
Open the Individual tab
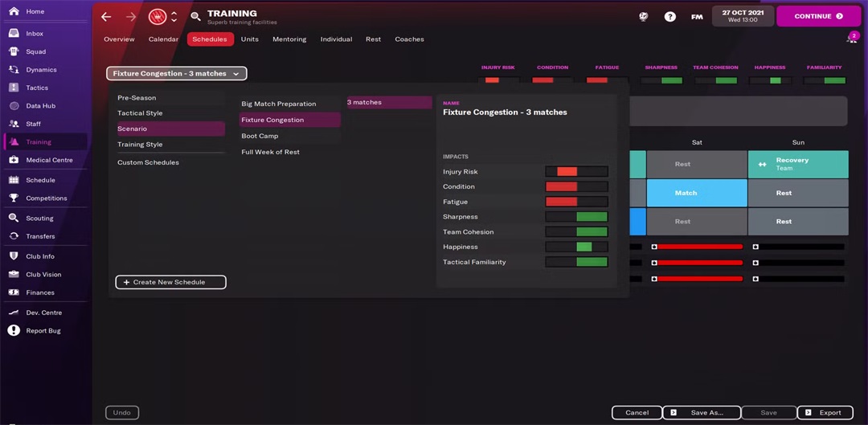336,39
